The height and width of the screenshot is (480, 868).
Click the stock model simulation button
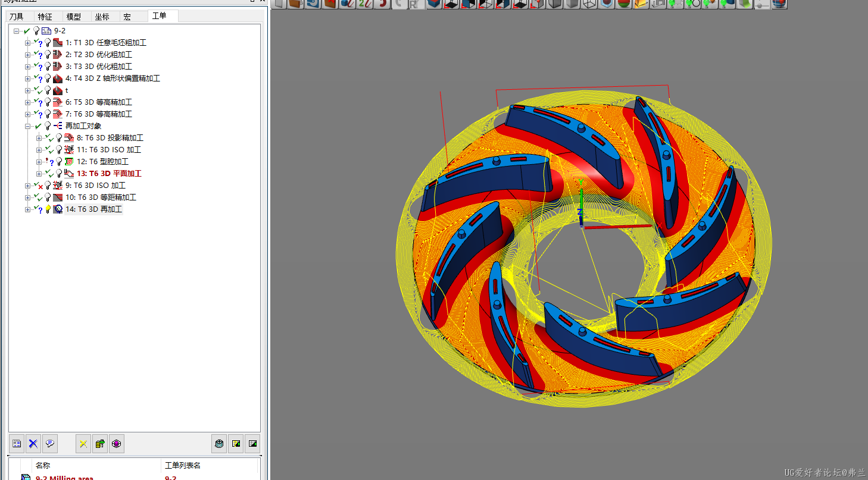[219, 444]
